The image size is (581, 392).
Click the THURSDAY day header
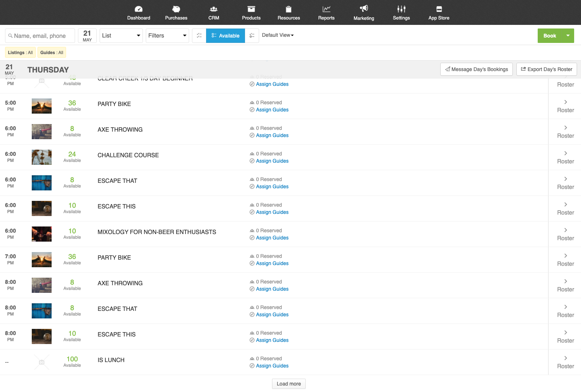coord(48,70)
